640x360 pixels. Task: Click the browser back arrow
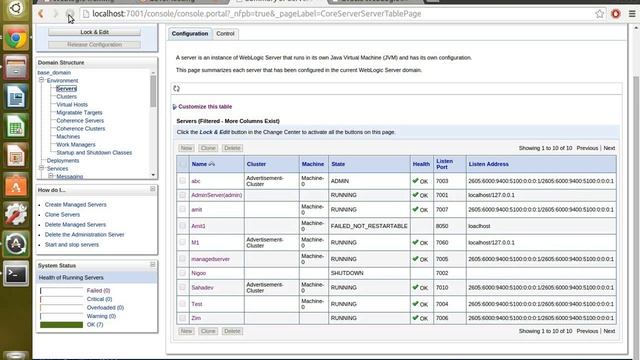point(41,14)
